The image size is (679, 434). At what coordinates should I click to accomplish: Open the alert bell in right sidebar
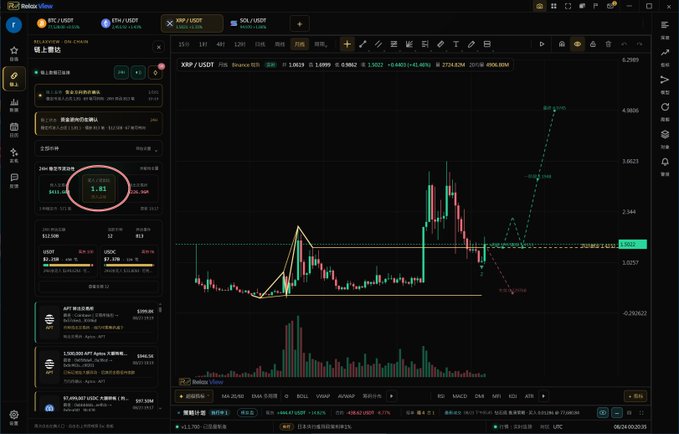[665, 164]
